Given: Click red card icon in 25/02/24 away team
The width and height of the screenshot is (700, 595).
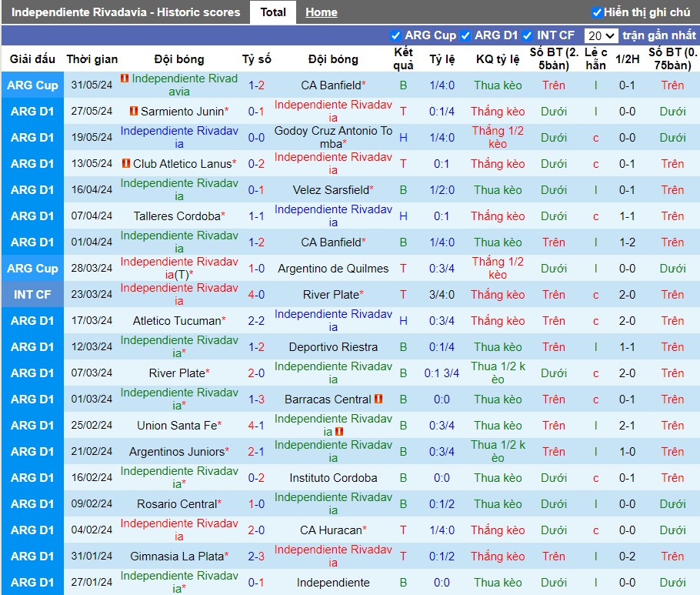Looking at the screenshot, I should coord(338,432).
